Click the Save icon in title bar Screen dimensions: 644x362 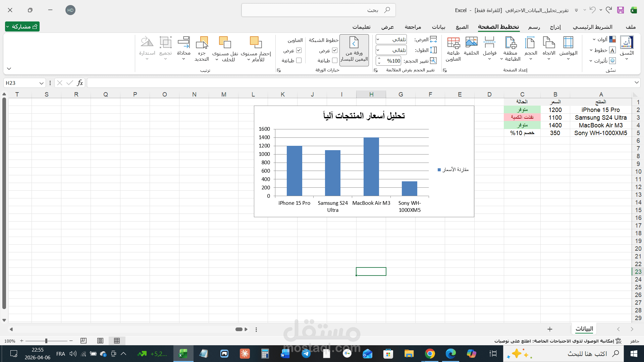pyautogui.click(x=621, y=10)
